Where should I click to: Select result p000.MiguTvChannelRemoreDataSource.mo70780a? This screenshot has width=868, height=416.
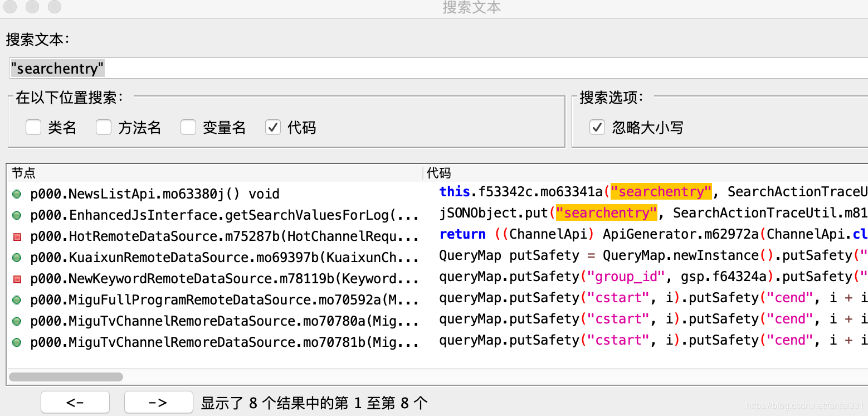pyautogui.click(x=225, y=321)
